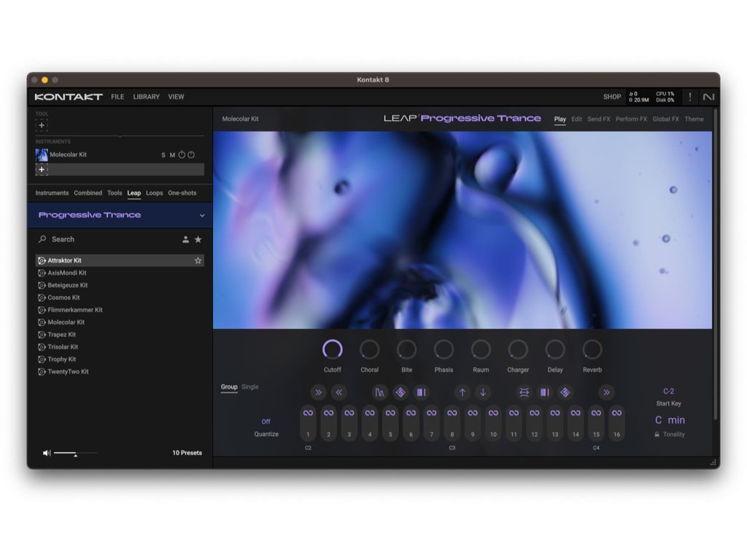This screenshot has width=747, height=560.
Task: Click the leftmost double-arrow forward perform icon
Action: click(318, 392)
